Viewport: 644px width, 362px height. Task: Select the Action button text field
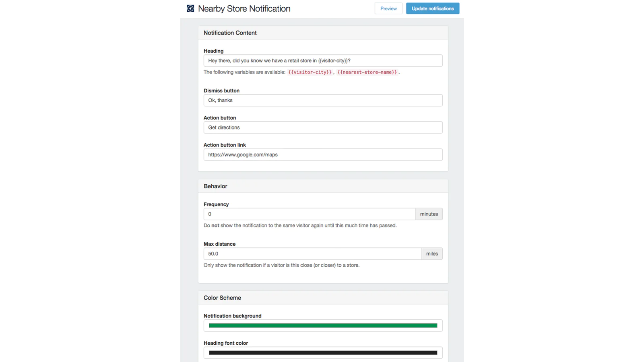pos(323,128)
